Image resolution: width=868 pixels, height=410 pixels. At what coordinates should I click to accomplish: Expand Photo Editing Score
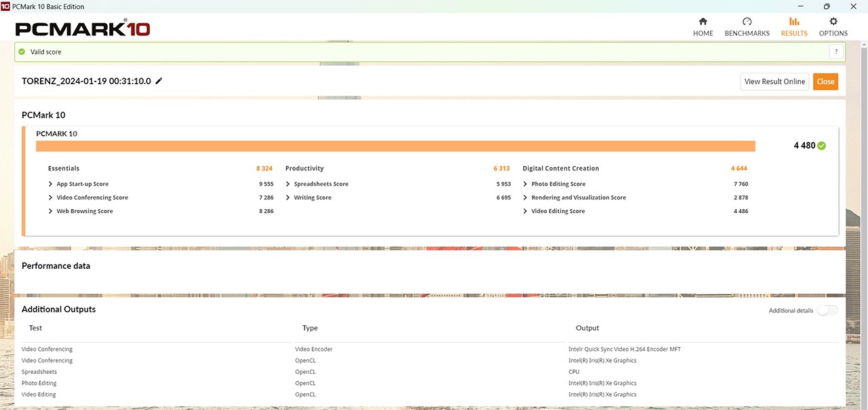point(525,184)
